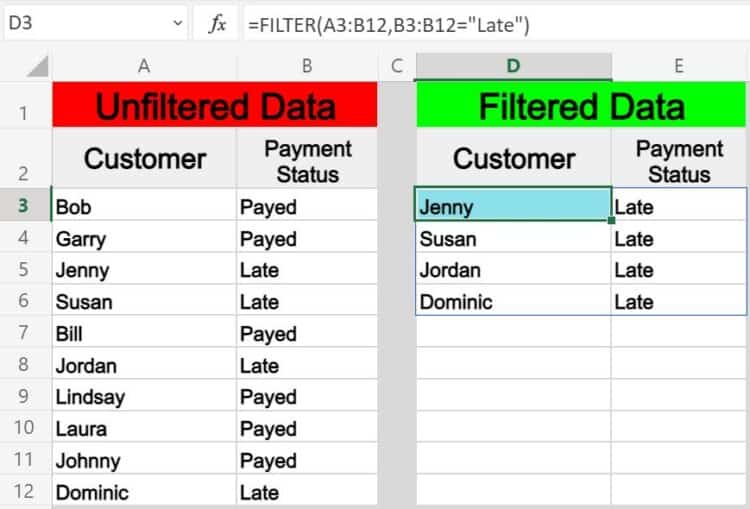Select column C header
This screenshot has width=750, height=509.
[x=397, y=66]
